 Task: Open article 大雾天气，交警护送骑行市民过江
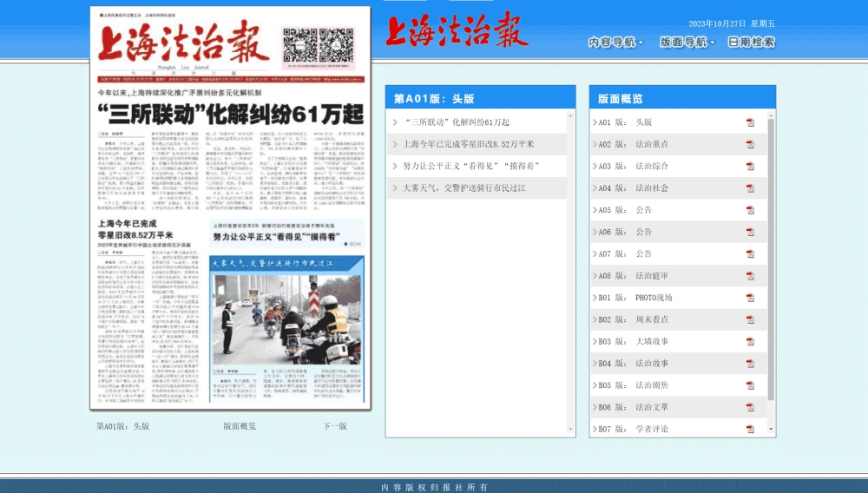click(464, 188)
